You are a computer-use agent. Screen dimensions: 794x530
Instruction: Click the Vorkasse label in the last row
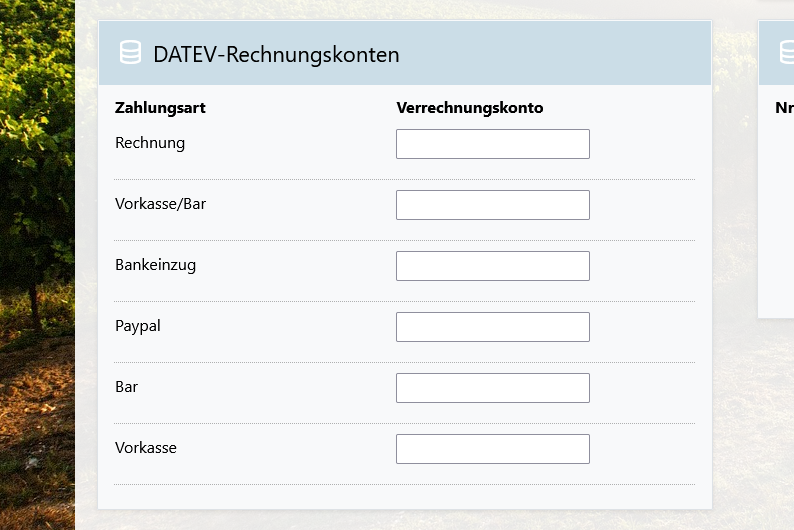pos(146,448)
